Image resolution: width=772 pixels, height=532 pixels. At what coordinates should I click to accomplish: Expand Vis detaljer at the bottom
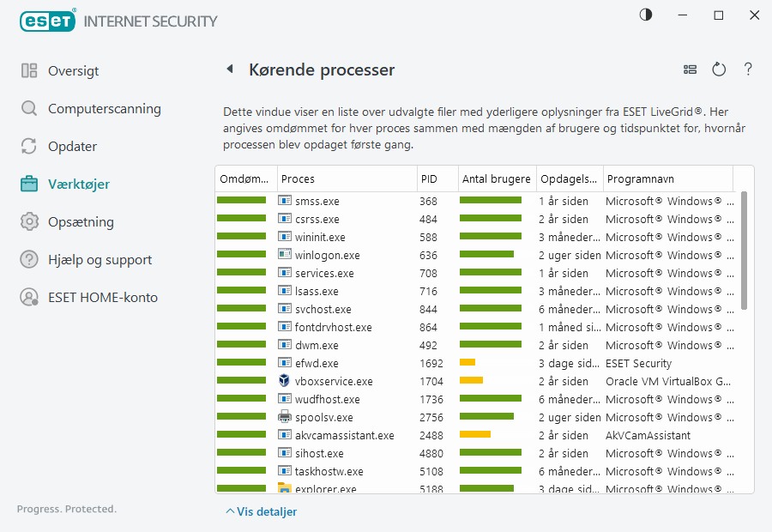262,511
